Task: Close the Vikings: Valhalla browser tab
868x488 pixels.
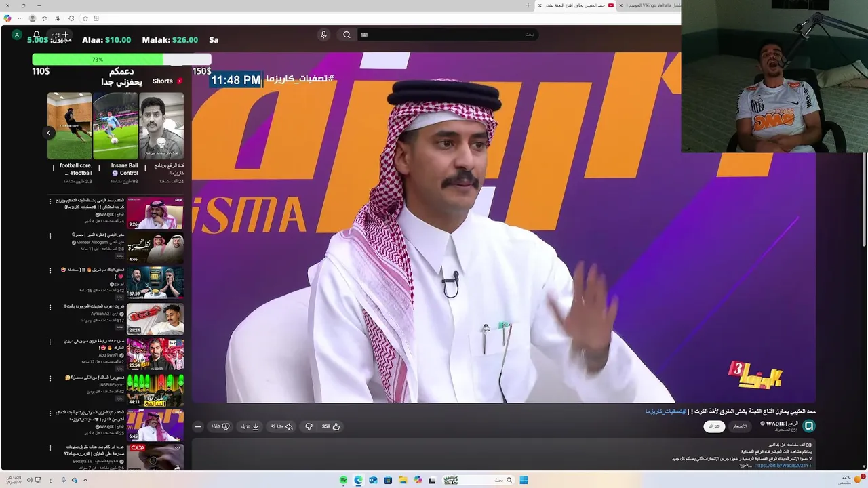Action: 620,5
